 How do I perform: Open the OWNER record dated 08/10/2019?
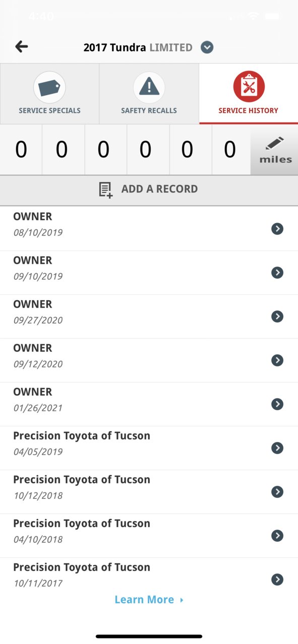click(149, 229)
